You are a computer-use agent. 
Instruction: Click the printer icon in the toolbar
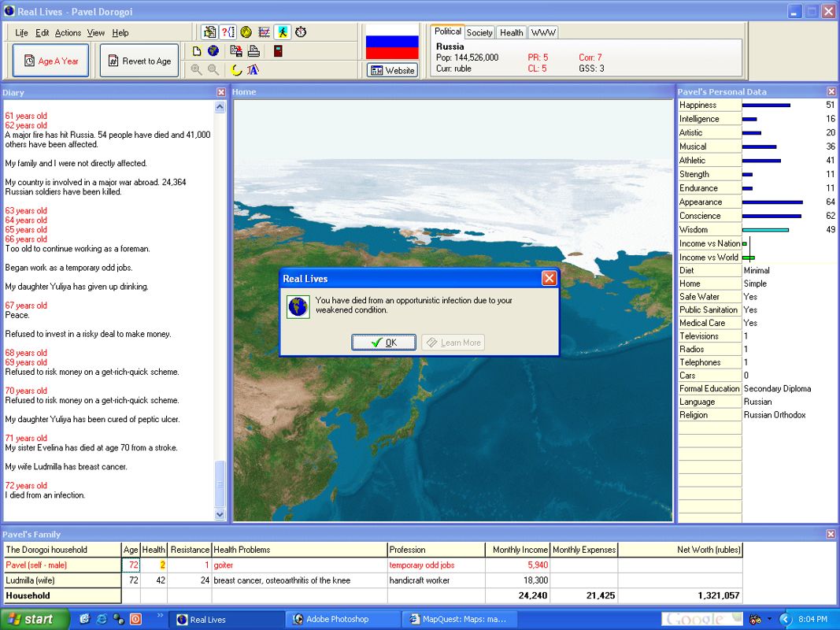[x=253, y=51]
